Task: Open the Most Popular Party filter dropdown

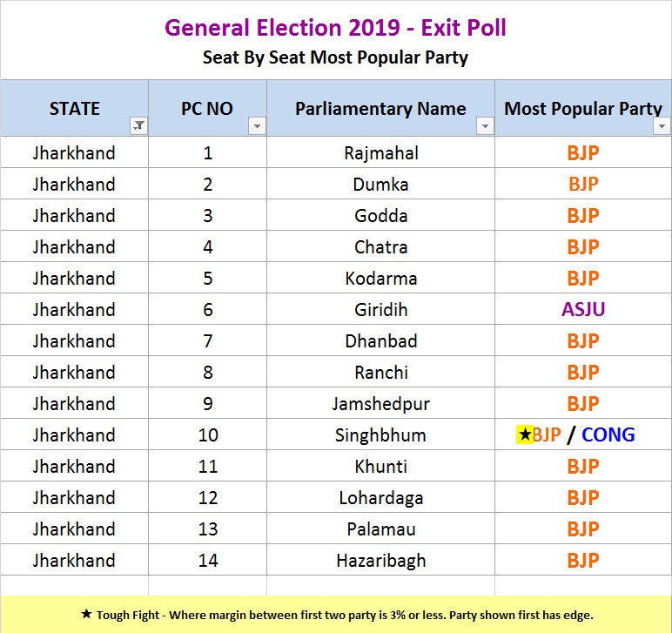Action: click(662, 126)
